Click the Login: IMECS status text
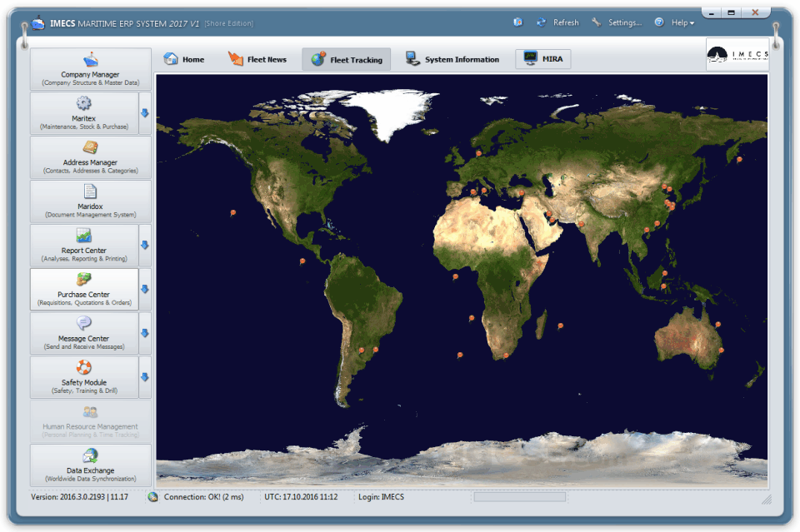800x532 pixels. tap(381, 497)
